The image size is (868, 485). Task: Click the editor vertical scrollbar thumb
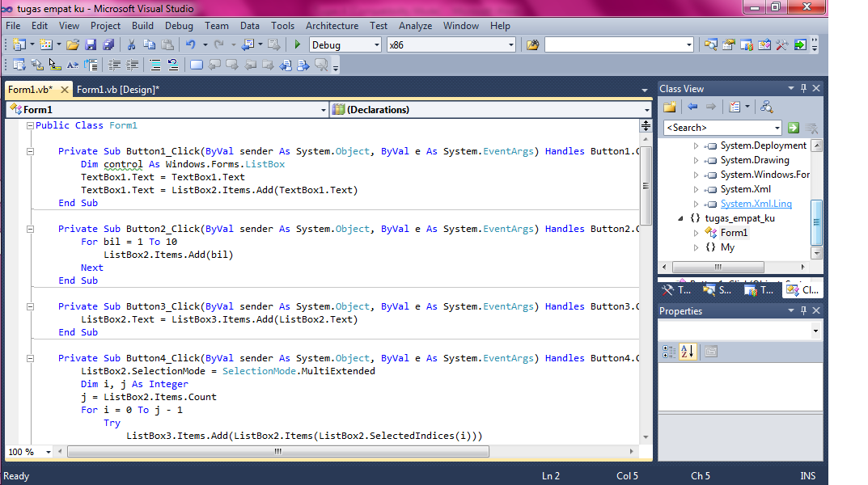646,185
